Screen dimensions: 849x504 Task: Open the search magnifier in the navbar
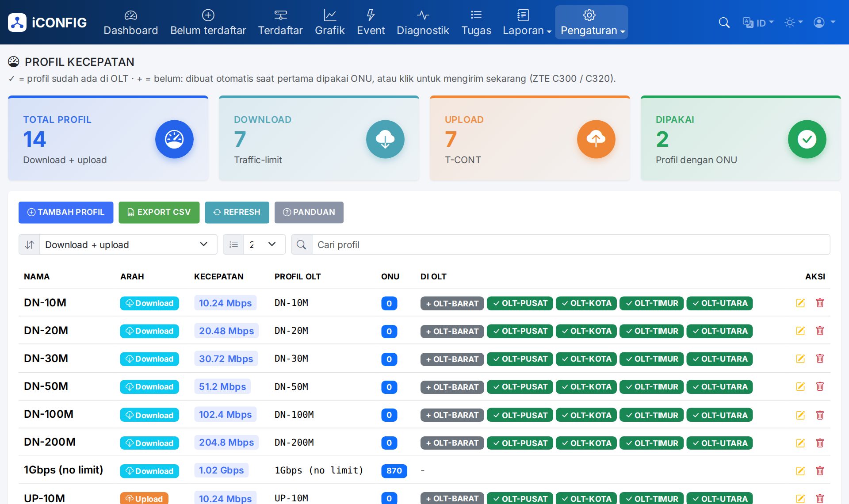pos(724,23)
